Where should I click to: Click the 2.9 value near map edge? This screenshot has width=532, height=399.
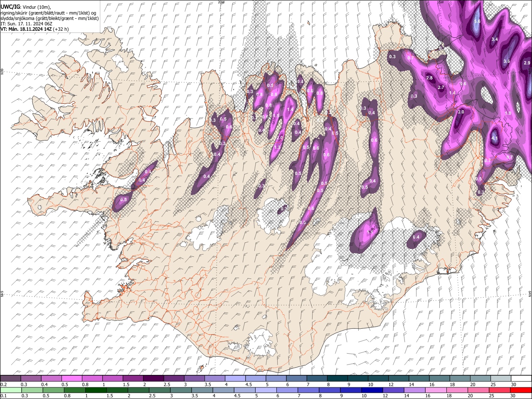pos(527,63)
